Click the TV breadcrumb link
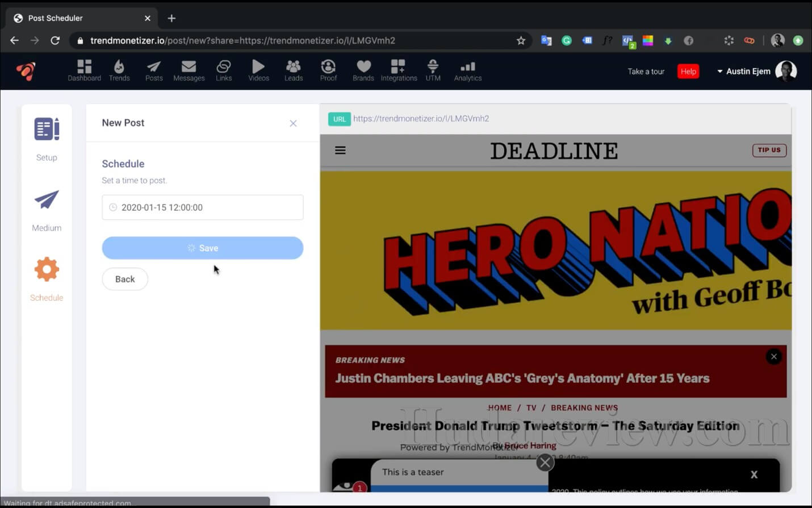812x508 pixels. [x=531, y=408]
